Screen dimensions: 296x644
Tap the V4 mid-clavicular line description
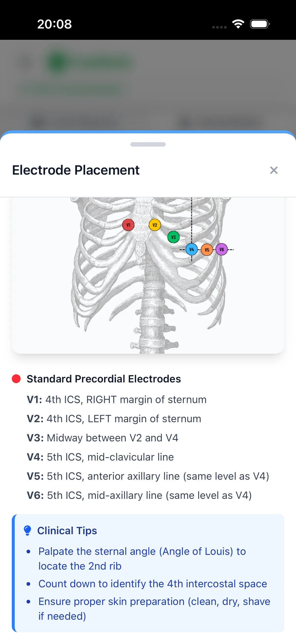pos(100,457)
